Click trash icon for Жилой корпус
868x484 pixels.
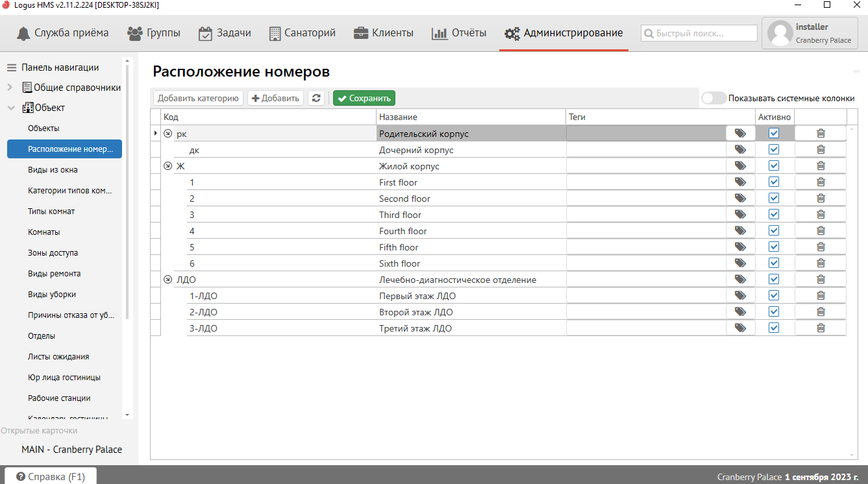[821, 165]
